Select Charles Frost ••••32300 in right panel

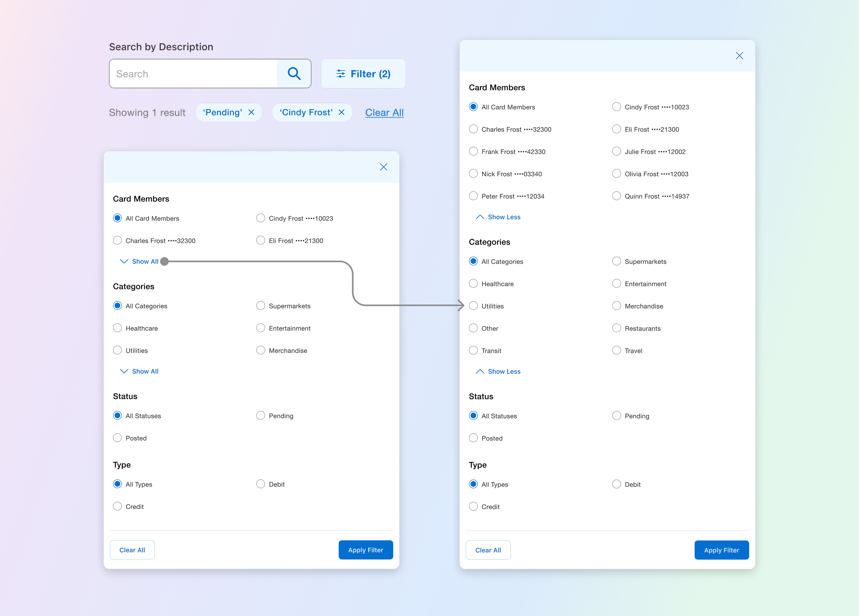click(474, 129)
